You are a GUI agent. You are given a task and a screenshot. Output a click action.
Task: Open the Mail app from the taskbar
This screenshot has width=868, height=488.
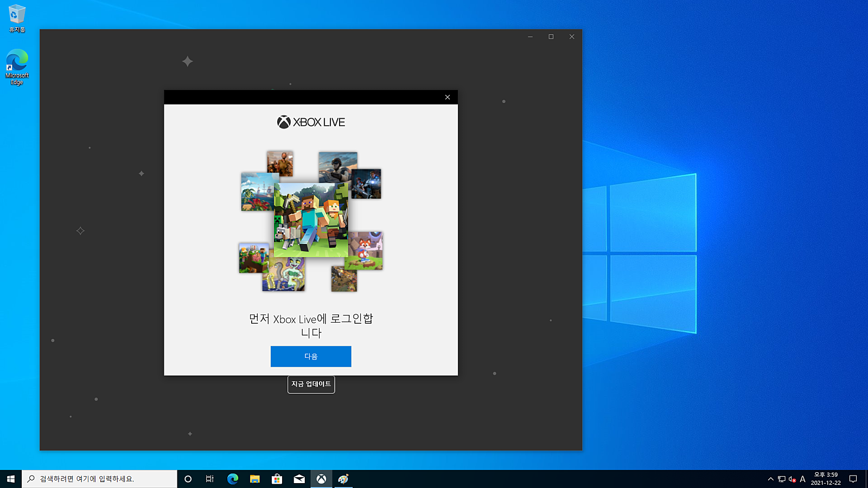299,479
